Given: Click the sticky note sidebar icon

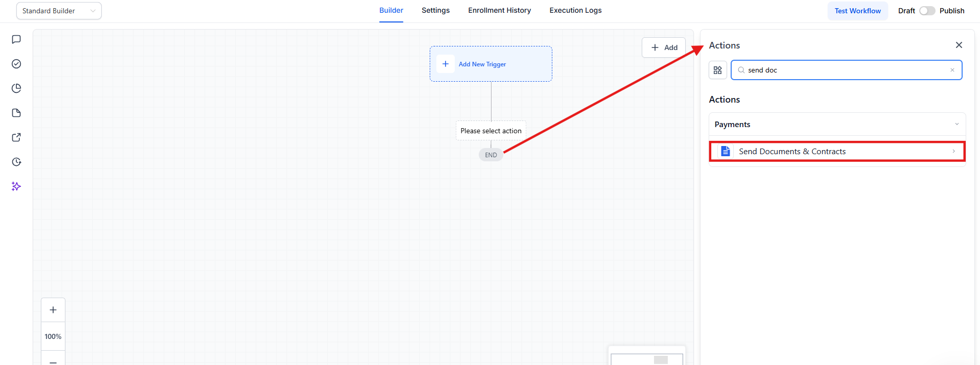Looking at the screenshot, I should click(16, 113).
